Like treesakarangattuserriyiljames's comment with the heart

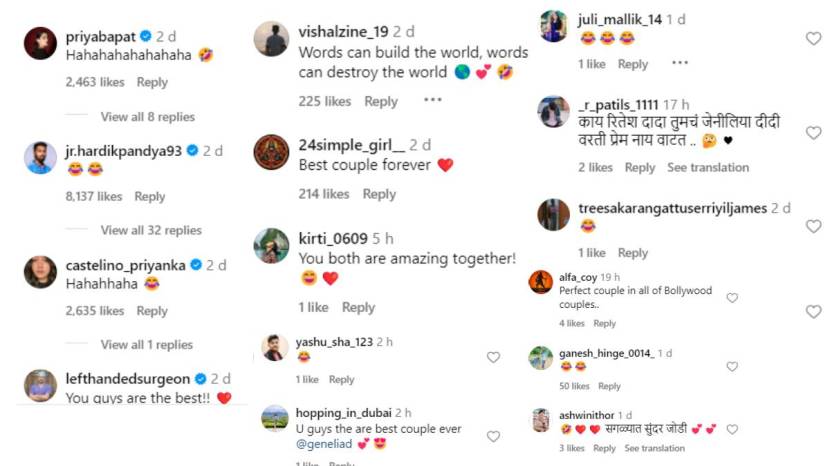click(813, 227)
